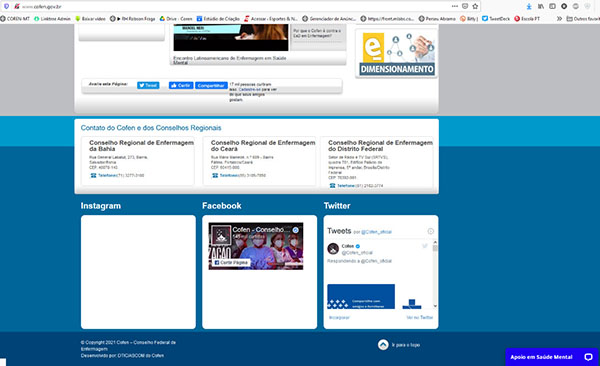Click the shield tracking protection icon
Image resolution: width=600 pixels, height=366 pixels.
(7, 6)
